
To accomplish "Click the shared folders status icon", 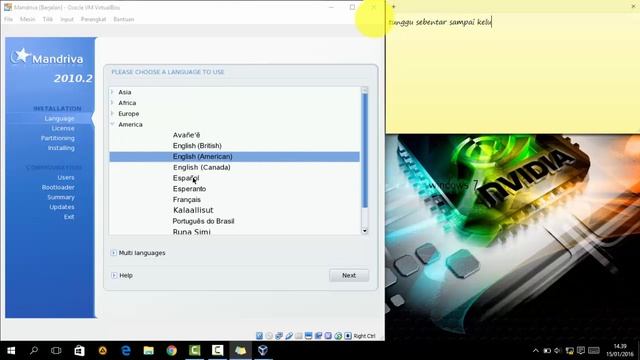I will [299, 336].
